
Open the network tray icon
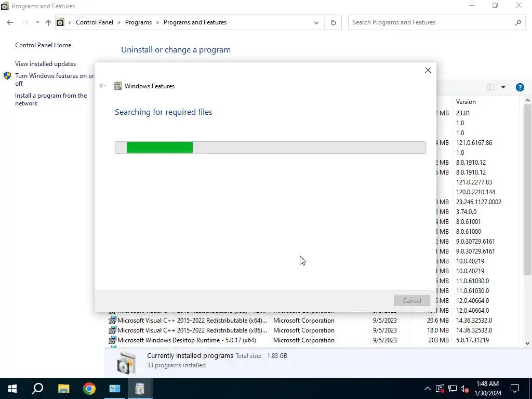453,389
